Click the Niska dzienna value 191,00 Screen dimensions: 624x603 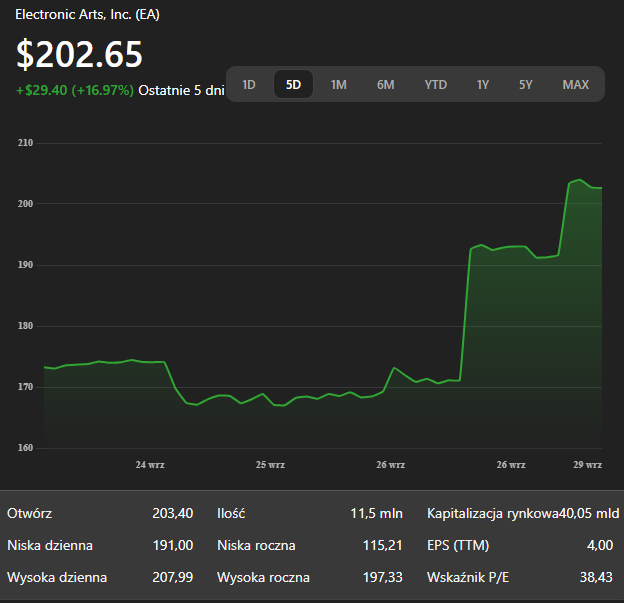pyautogui.click(x=173, y=545)
